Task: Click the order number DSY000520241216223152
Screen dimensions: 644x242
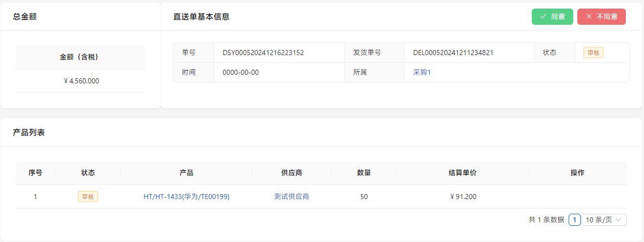Action: [x=263, y=53]
